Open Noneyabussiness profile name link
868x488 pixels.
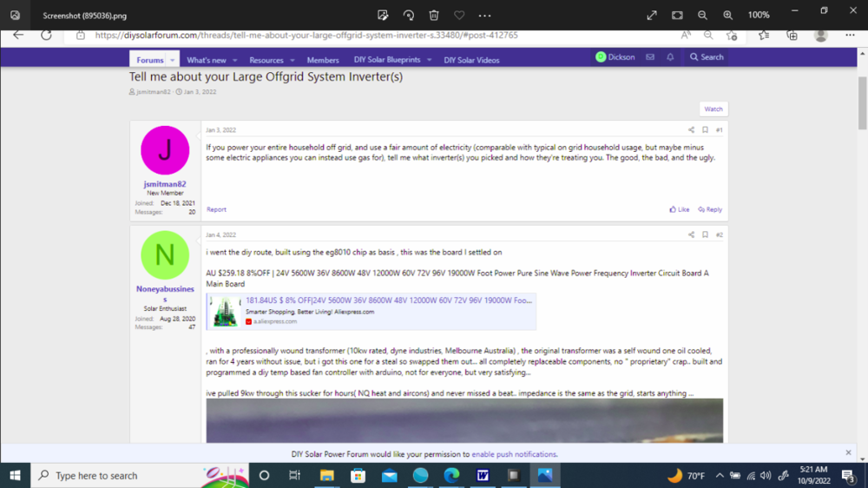pos(165,293)
